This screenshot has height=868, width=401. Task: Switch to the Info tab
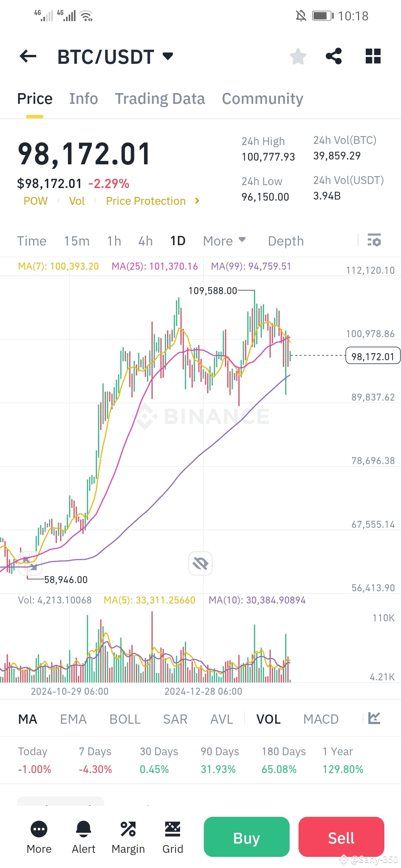tap(83, 98)
